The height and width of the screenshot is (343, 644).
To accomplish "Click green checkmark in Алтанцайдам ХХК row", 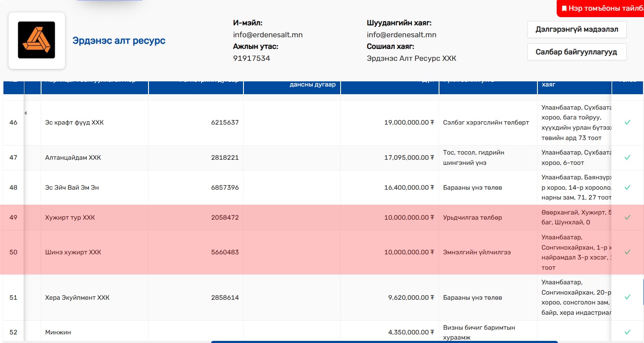I will pyautogui.click(x=627, y=158).
